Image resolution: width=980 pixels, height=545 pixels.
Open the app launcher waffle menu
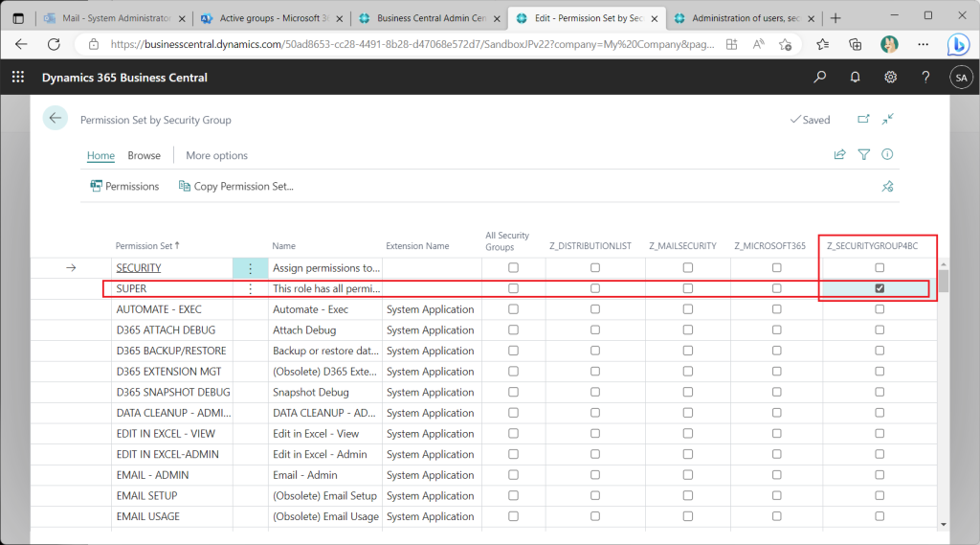pos(18,77)
